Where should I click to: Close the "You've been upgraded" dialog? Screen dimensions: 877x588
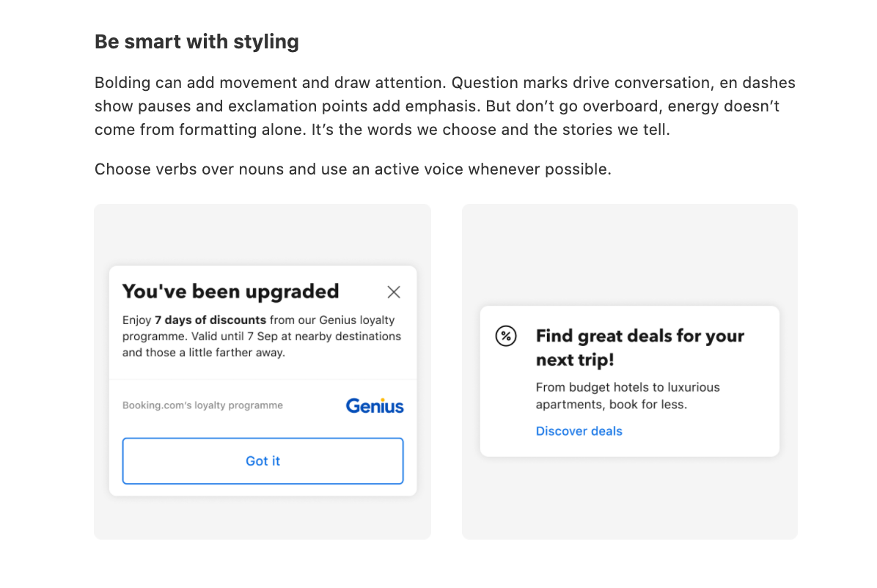pos(394,292)
